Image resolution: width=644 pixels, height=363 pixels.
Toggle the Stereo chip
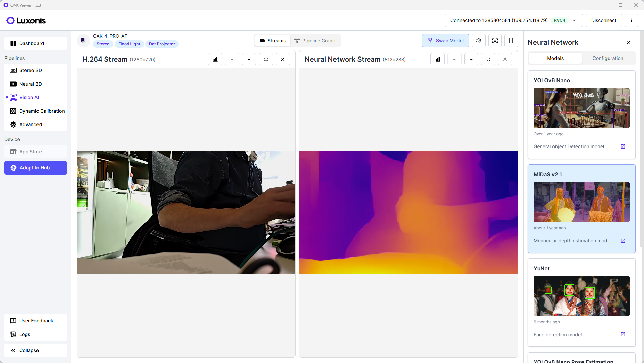tap(103, 44)
